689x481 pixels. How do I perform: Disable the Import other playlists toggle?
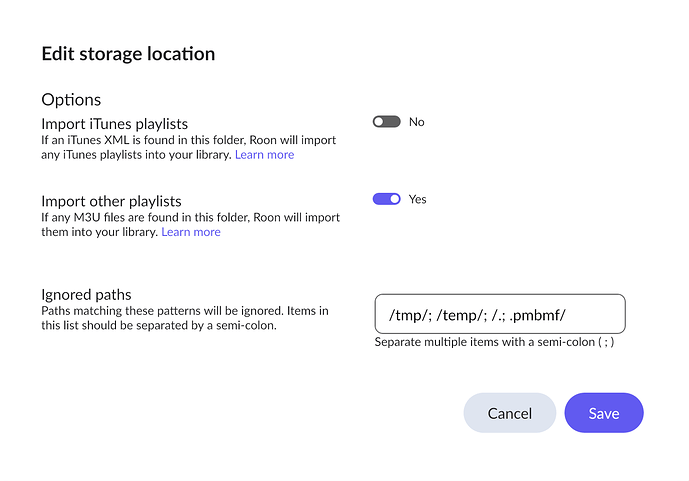[386, 199]
